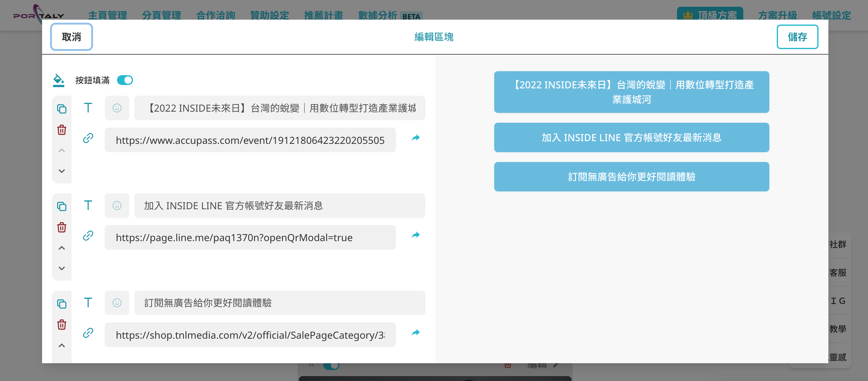
Task: Delete the 加入 INSIDE LINE block
Action: tap(62, 227)
